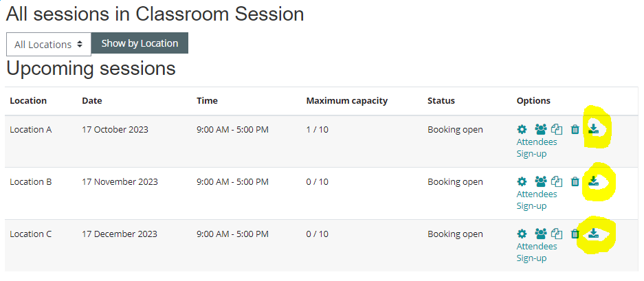The width and height of the screenshot is (644, 281).
Task: Edit Location B session via gear icon
Action: pyautogui.click(x=522, y=182)
